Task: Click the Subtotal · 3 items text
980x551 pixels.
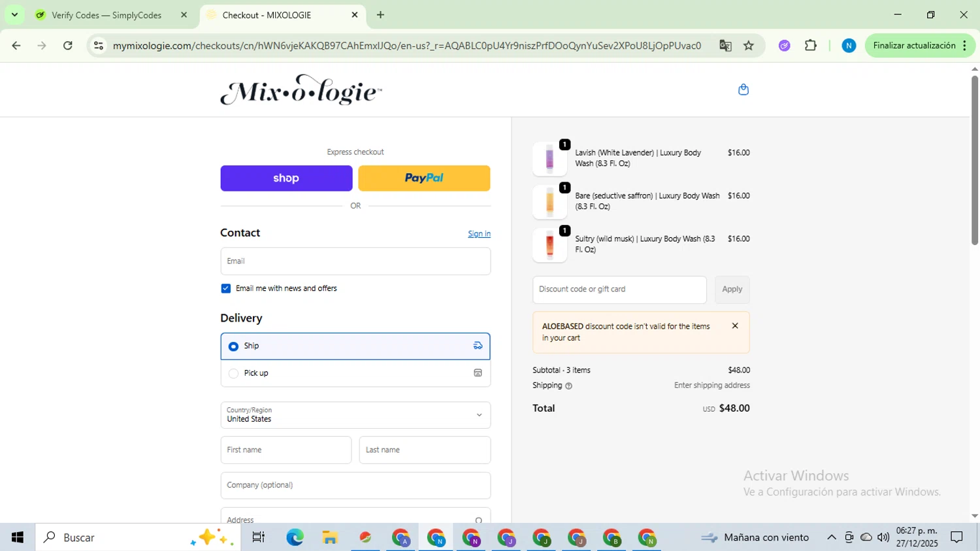Action: [x=561, y=371]
